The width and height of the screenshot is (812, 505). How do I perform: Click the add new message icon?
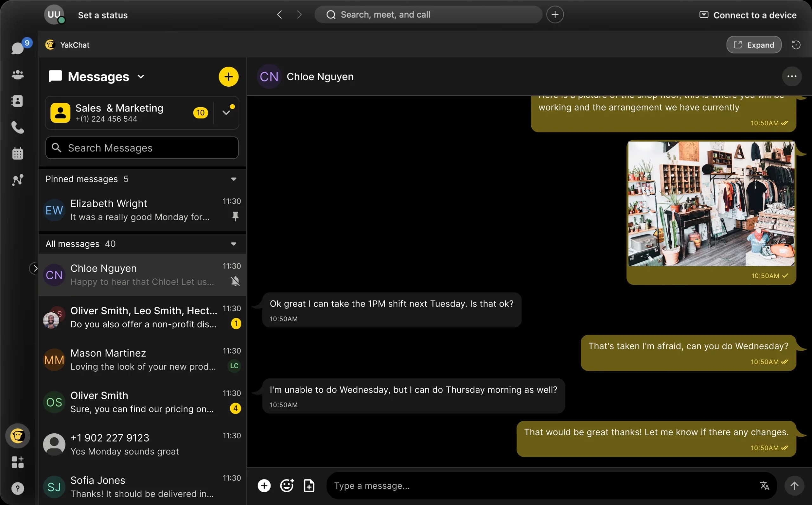coord(228,76)
